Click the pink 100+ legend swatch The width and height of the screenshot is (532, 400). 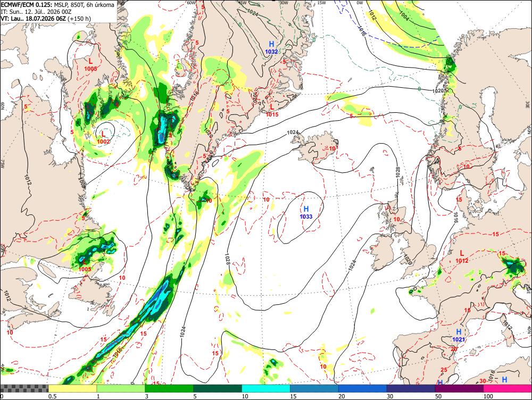(508, 388)
